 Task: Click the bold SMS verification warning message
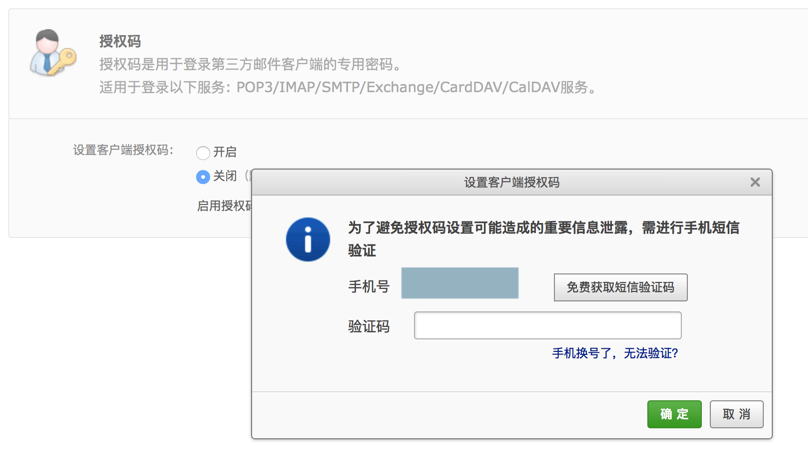pos(543,228)
